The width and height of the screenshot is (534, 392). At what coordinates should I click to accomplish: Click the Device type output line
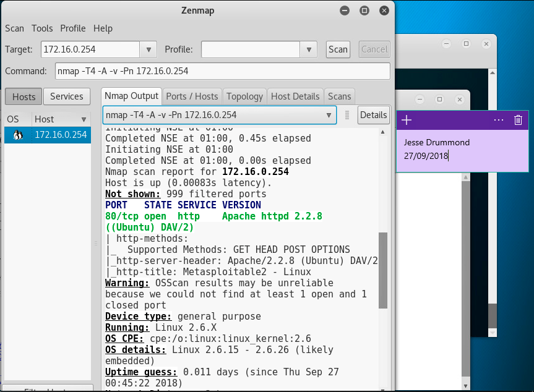183,316
